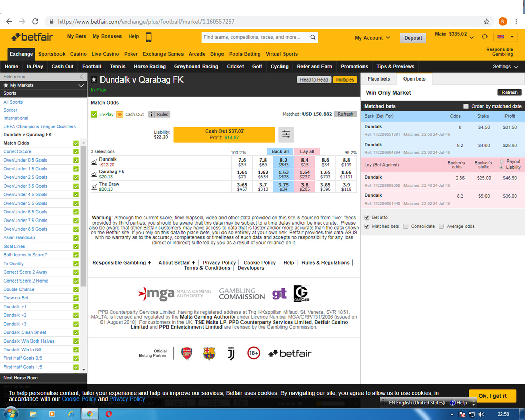Open the mobile phone icon
This screenshot has height=420, width=525.
point(148,37)
